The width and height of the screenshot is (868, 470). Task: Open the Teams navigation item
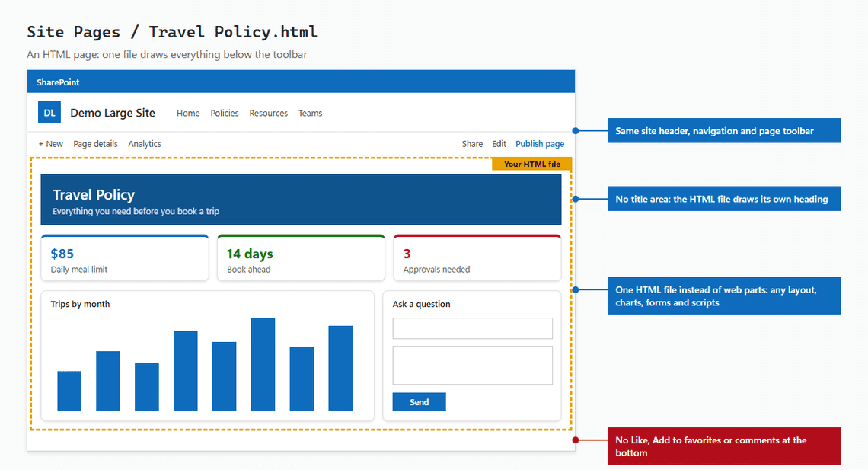tap(310, 113)
